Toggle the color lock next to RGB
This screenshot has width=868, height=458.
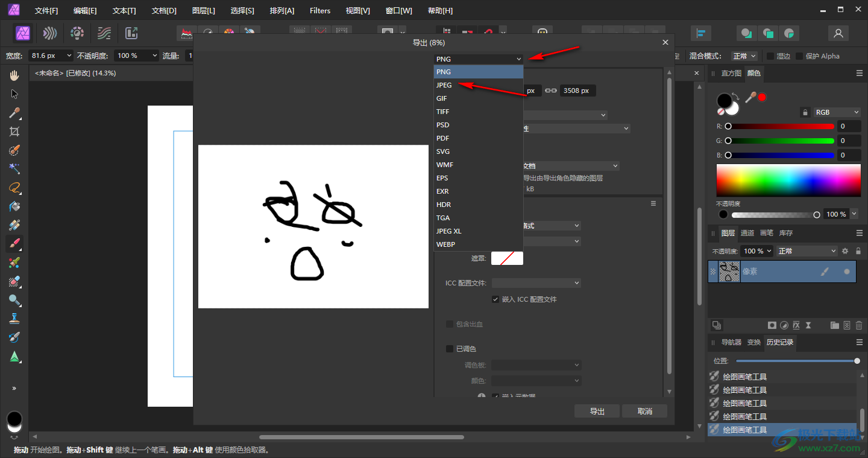point(805,112)
